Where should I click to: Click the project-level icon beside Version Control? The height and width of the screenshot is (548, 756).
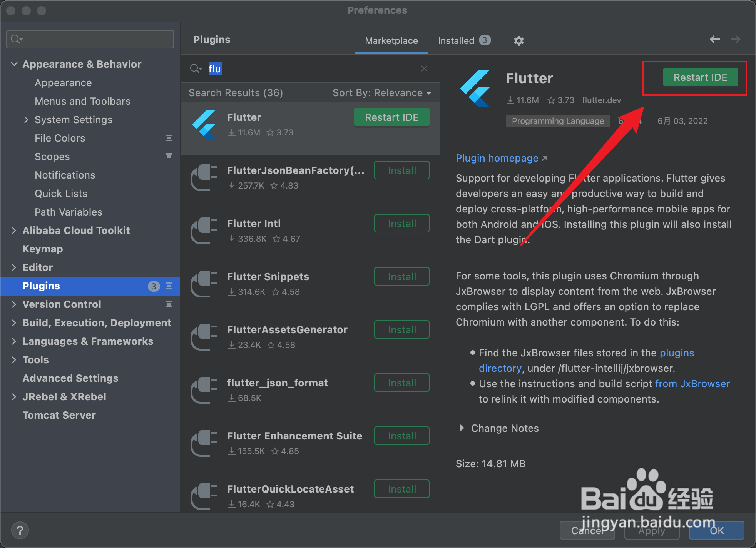point(169,304)
